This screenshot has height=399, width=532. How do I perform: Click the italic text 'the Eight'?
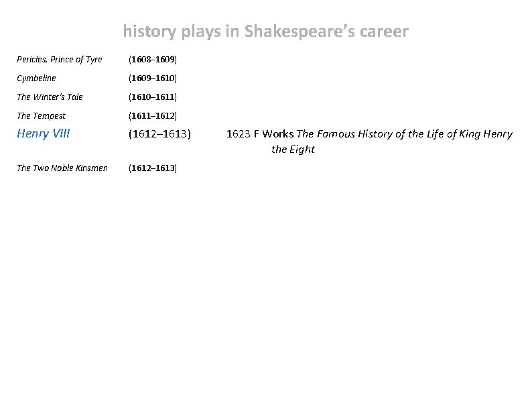click(293, 150)
